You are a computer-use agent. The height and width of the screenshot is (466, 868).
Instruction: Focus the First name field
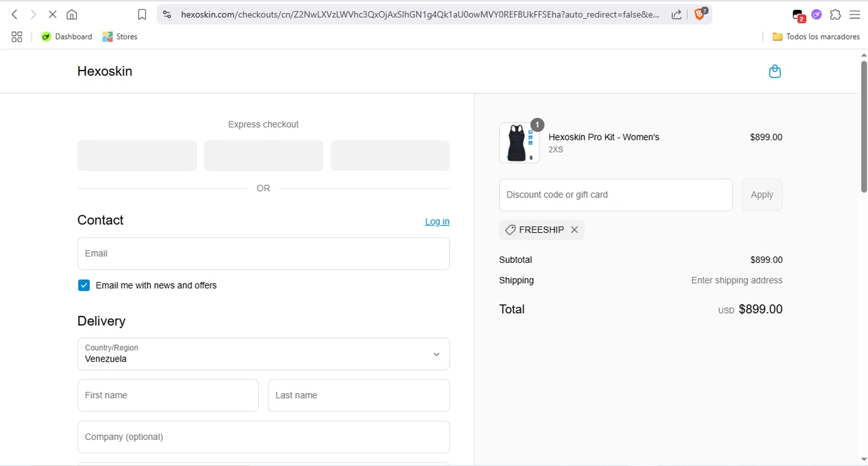click(168, 395)
